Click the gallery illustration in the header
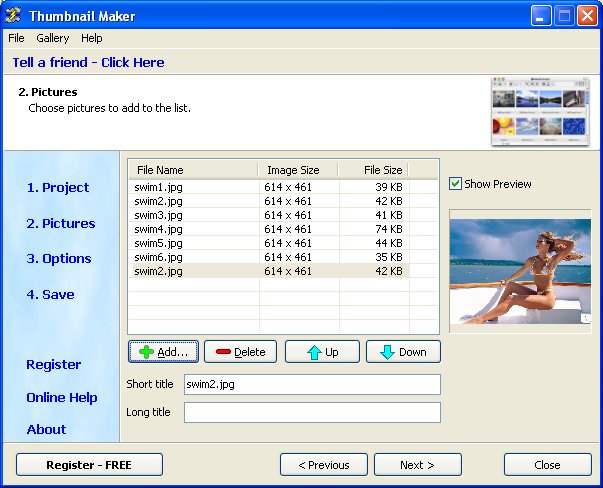The width and height of the screenshot is (603, 488). pos(540,112)
